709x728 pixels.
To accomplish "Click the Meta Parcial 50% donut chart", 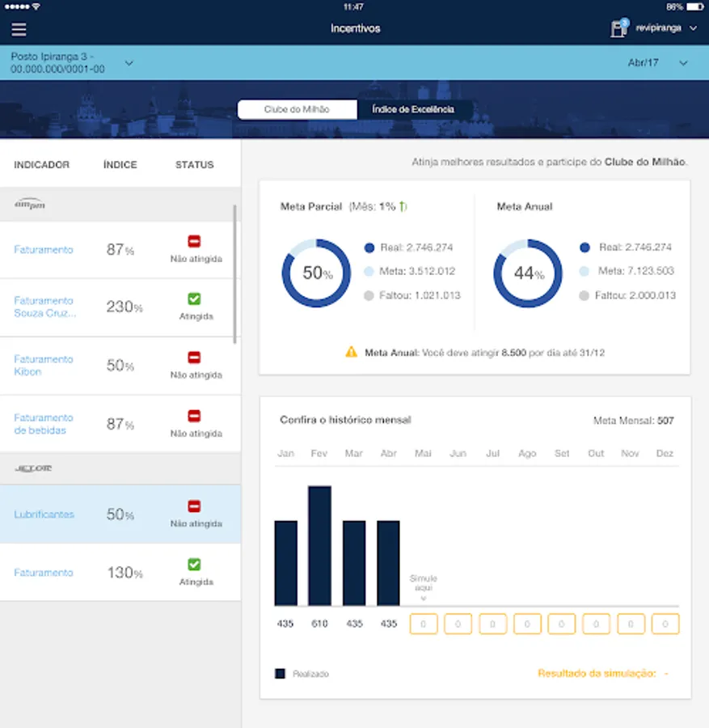I will tap(316, 273).
